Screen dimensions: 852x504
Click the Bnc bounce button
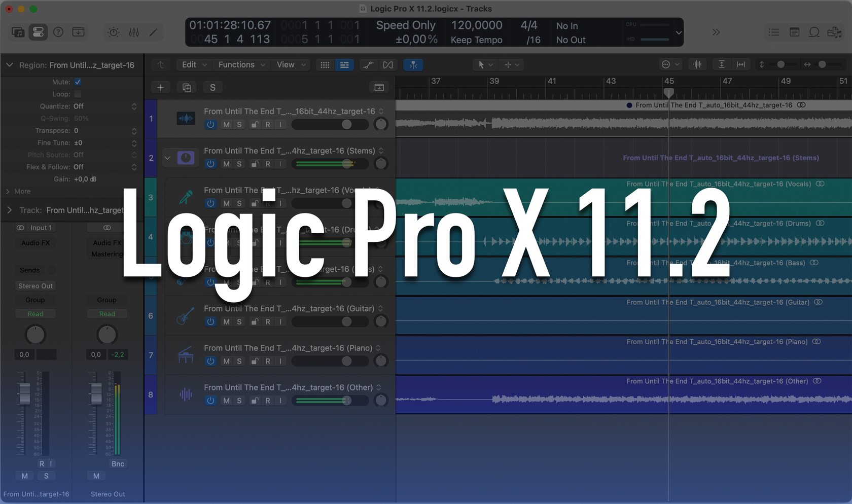click(x=118, y=464)
